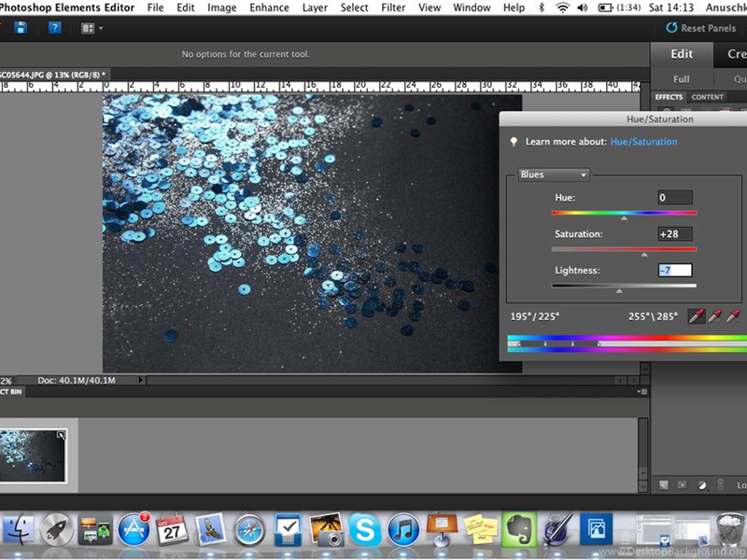747x560 pixels.
Task: Click the blue Help question mark icon
Action: click(55, 28)
